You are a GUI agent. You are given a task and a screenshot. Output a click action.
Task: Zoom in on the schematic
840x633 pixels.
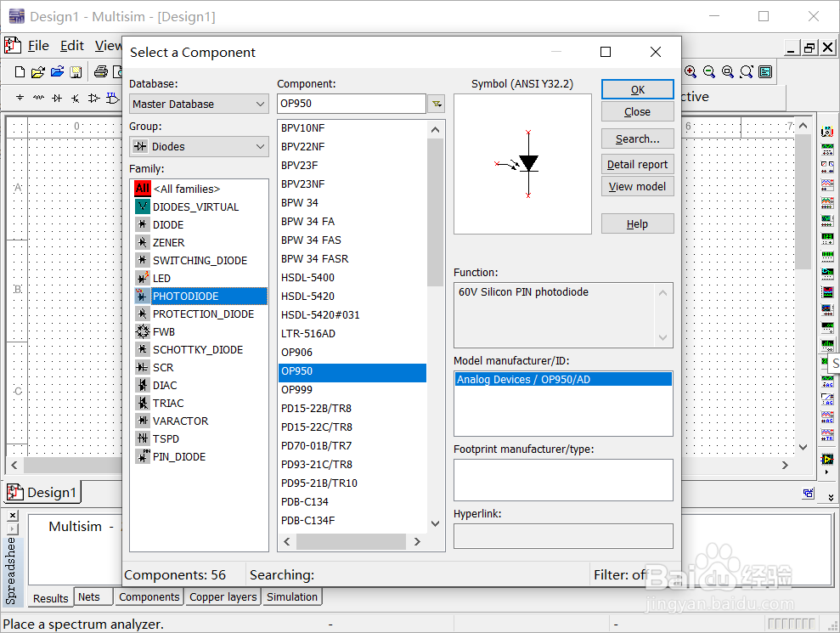tap(691, 71)
